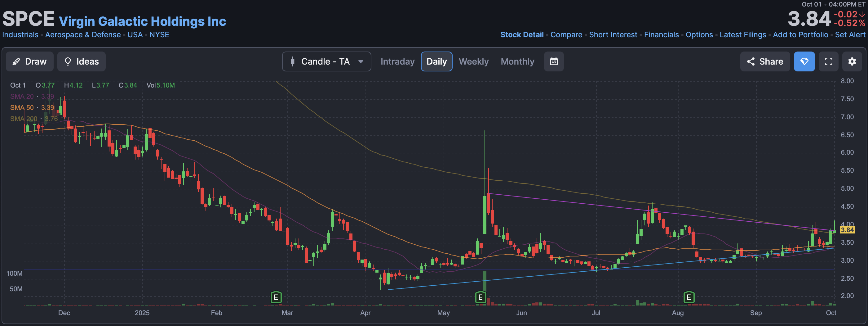The height and width of the screenshot is (326, 868).
Task: Click the earnings marker in August
Action: [689, 297]
